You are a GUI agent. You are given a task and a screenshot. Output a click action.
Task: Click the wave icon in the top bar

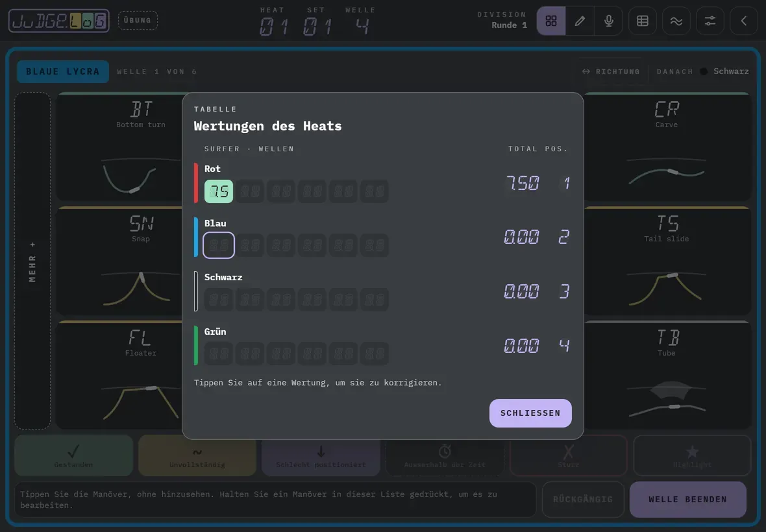676,21
